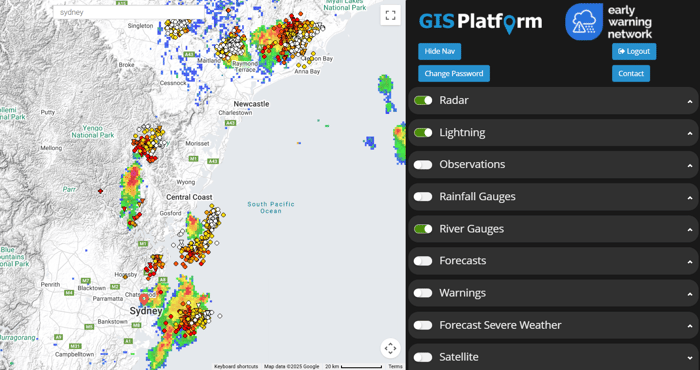Screen dimensions: 700x370
Task: Turn off the Lightning toggle
Action: (x=423, y=133)
